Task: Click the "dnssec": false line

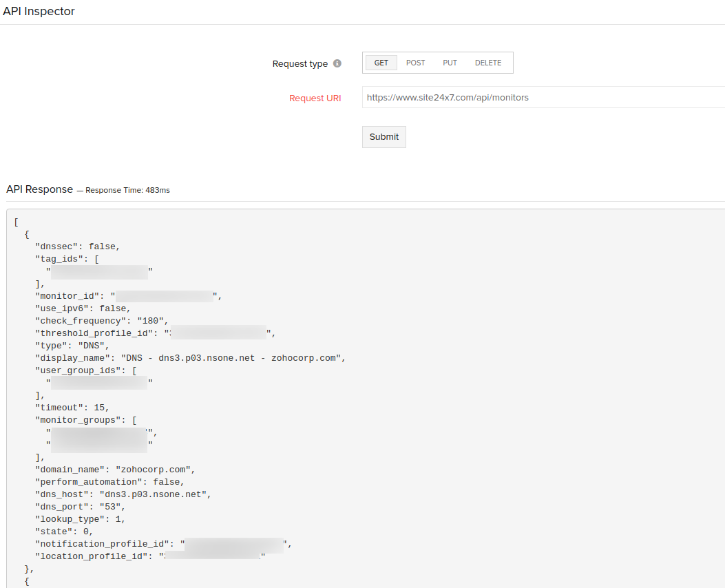Action: [x=78, y=247]
